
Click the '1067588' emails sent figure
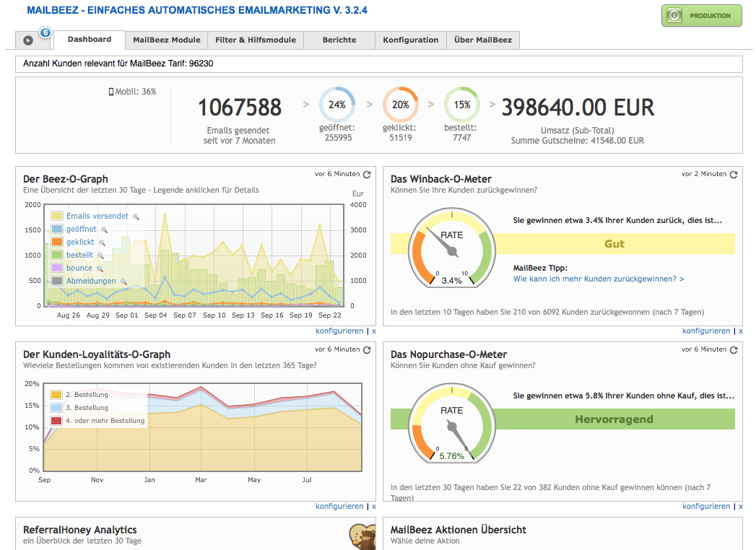coord(240,108)
